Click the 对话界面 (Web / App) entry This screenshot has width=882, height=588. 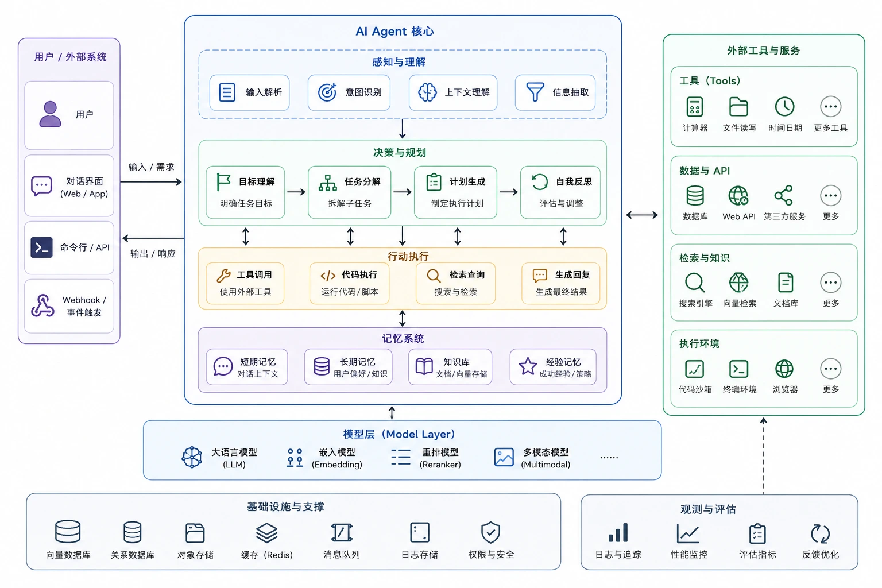[69, 186]
